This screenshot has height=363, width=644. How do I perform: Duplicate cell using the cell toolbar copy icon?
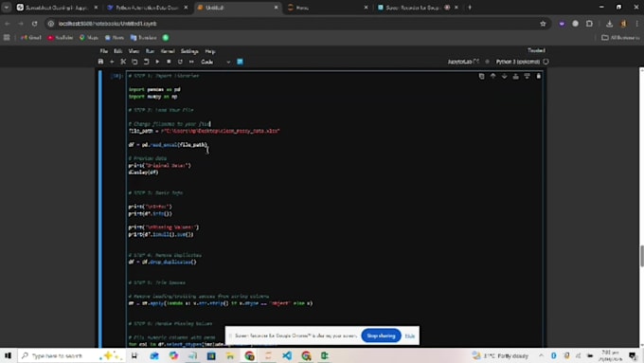tap(481, 76)
